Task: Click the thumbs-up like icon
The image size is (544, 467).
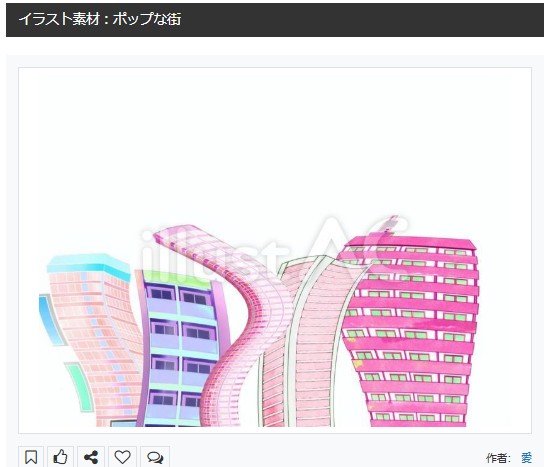Action: click(x=60, y=457)
